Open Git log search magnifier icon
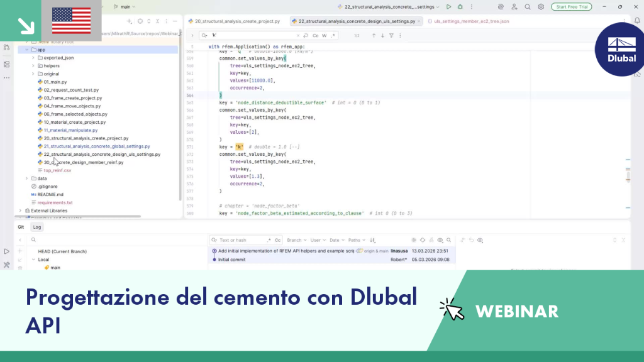Viewport: 644px width, 362px height. (449, 240)
